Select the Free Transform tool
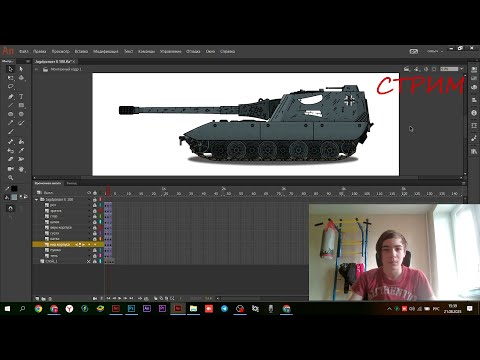 [x=11, y=78]
